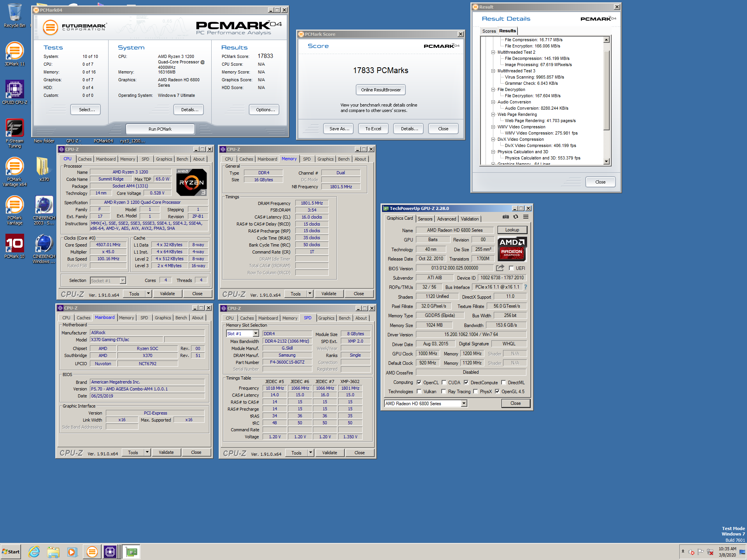Screen dimensions: 747x560
Task: Open Tools dropdown arrow in CPU-Z CPU window
Action: click(x=148, y=294)
